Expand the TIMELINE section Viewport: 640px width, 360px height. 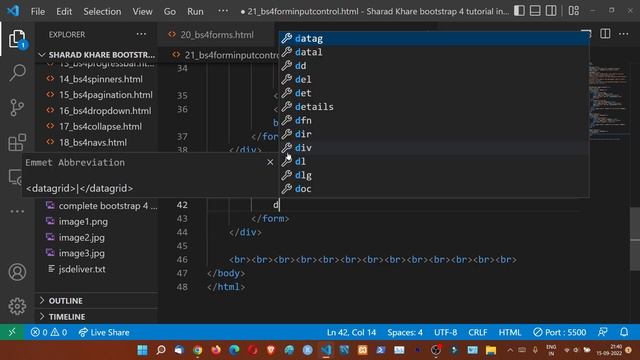[97, 317]
